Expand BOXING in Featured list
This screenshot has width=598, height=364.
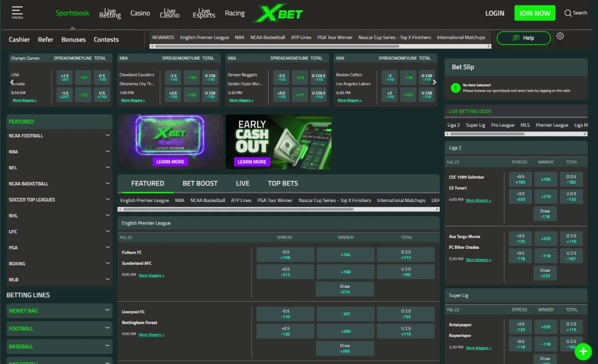point(60,263)
